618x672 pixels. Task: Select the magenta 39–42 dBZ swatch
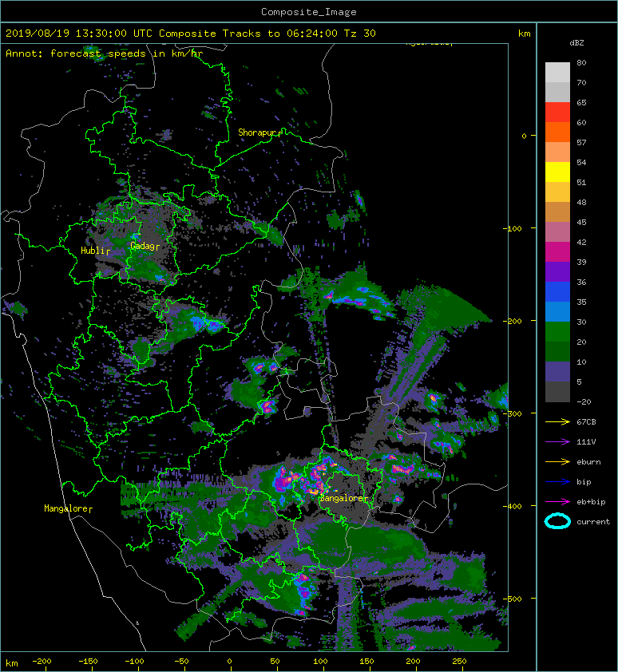pyautogui.click(x=557, y=251)
